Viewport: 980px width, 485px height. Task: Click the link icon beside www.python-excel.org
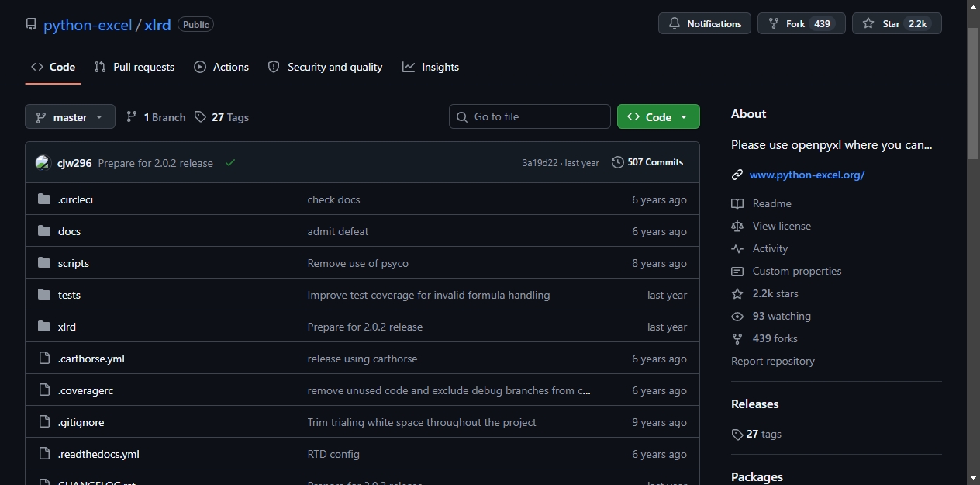[737, 175]
